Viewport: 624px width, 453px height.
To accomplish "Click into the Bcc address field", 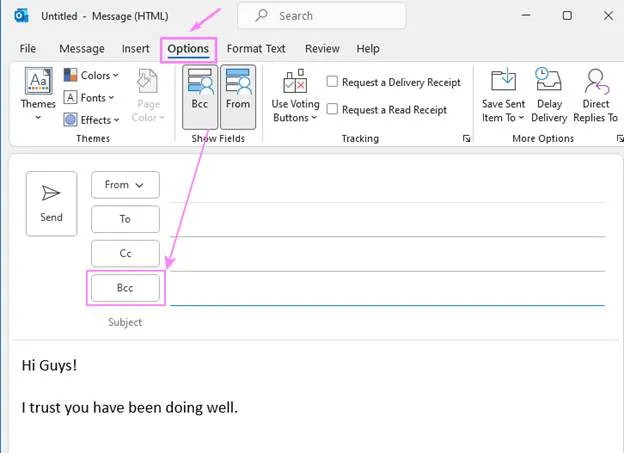I will (x=388, y=289).
